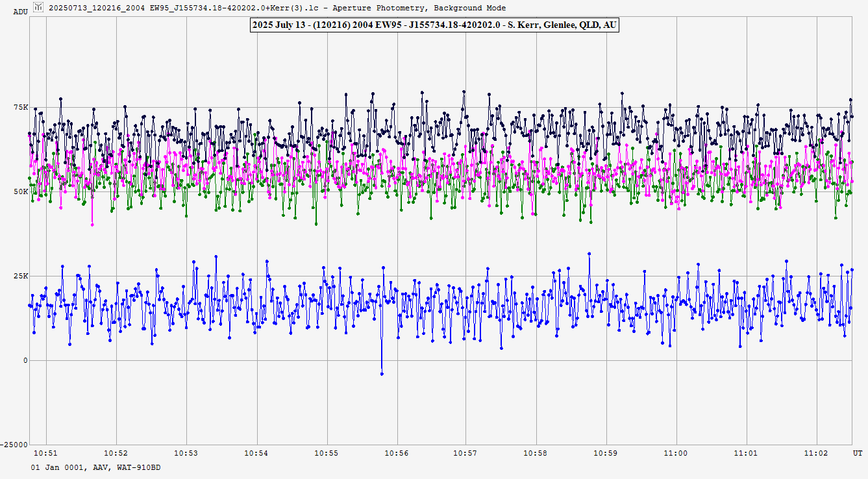This screenshot has height=479, width=868.
Task: Click the highest blue point near 10:59
Action: 589,254
